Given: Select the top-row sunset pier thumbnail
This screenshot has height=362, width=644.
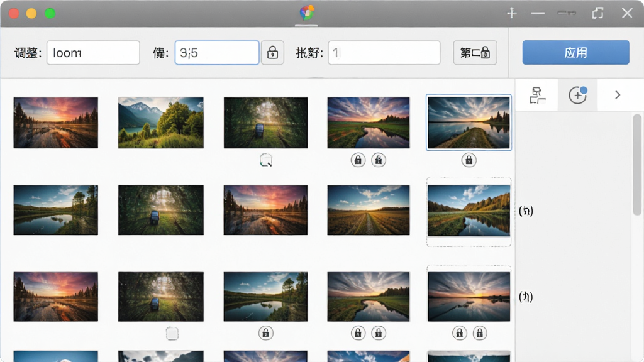Looking at the screenshot, I should (x=56, y=123).
